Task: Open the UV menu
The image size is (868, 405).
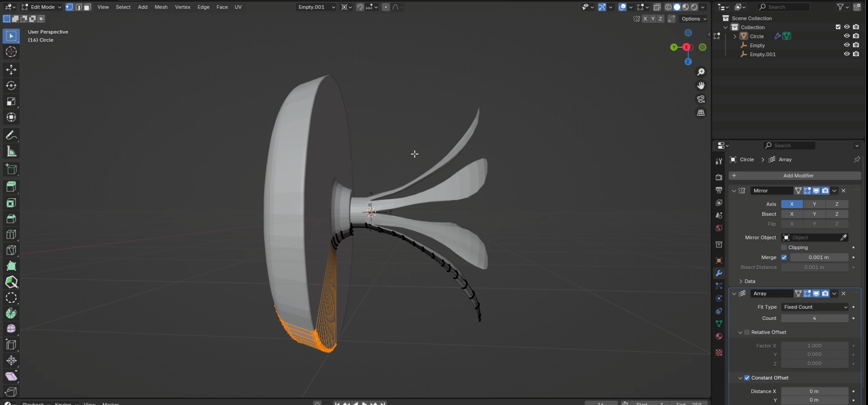Action: tap(238, 7)
